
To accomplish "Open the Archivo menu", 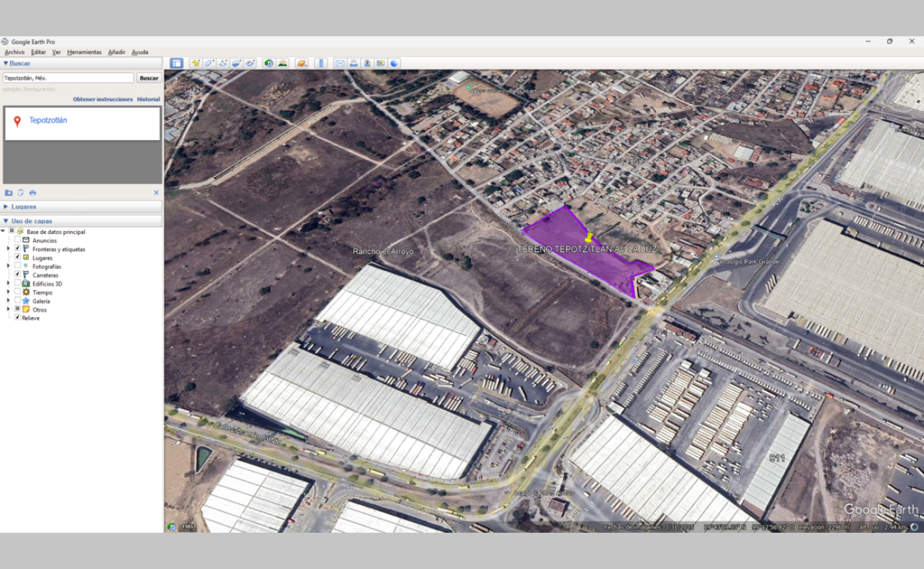I will (14, 52).
